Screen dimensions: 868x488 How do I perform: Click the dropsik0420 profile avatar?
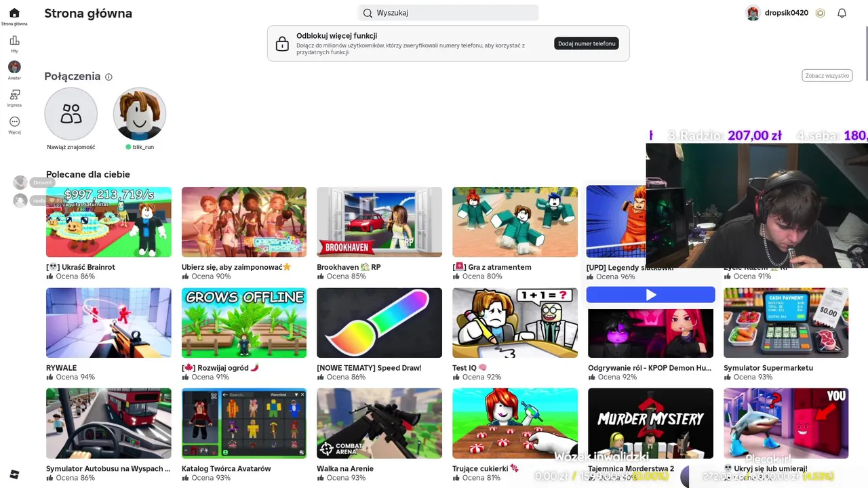[x=753, y=13]
